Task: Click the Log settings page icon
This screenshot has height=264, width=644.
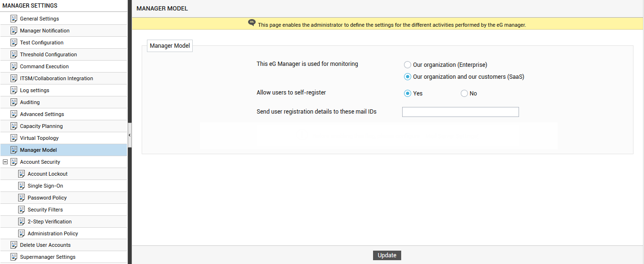Action: point(14,90)
